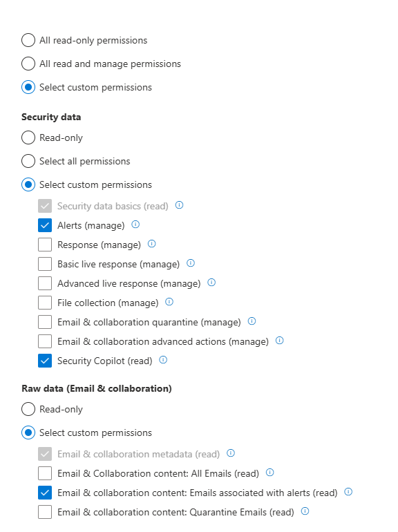Click info icon next to Quarantine Emails (read)
Image resolution: width=398 pixels, height=532 pixels.
pos(305,511)
